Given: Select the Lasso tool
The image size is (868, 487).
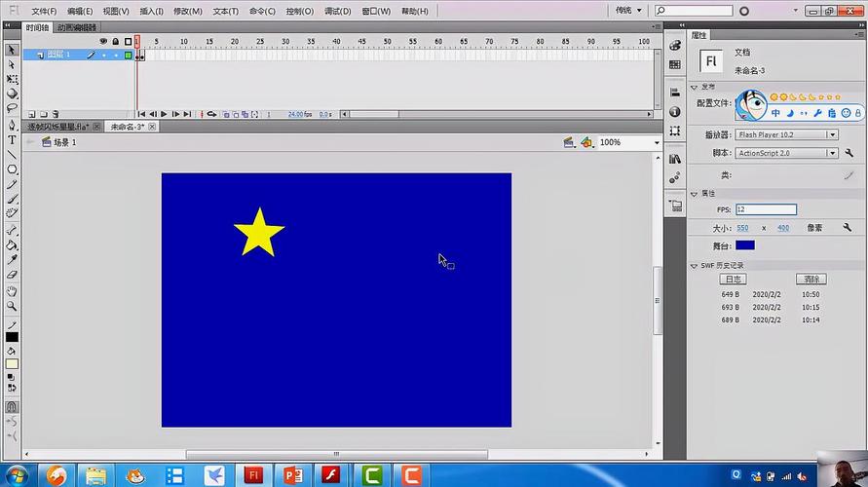Looking at the screenshot, I should (x=11, y=108).
